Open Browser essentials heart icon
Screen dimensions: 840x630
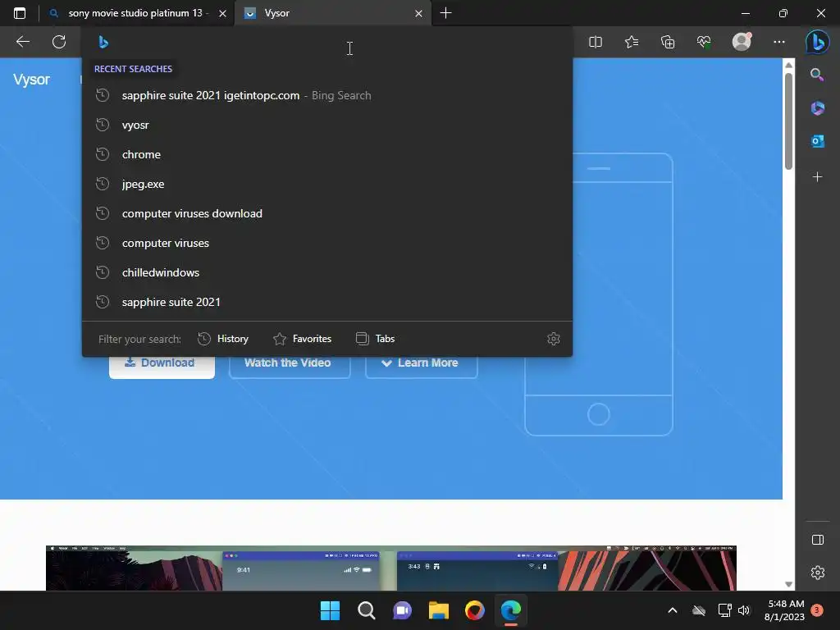(x=704, y=42)
